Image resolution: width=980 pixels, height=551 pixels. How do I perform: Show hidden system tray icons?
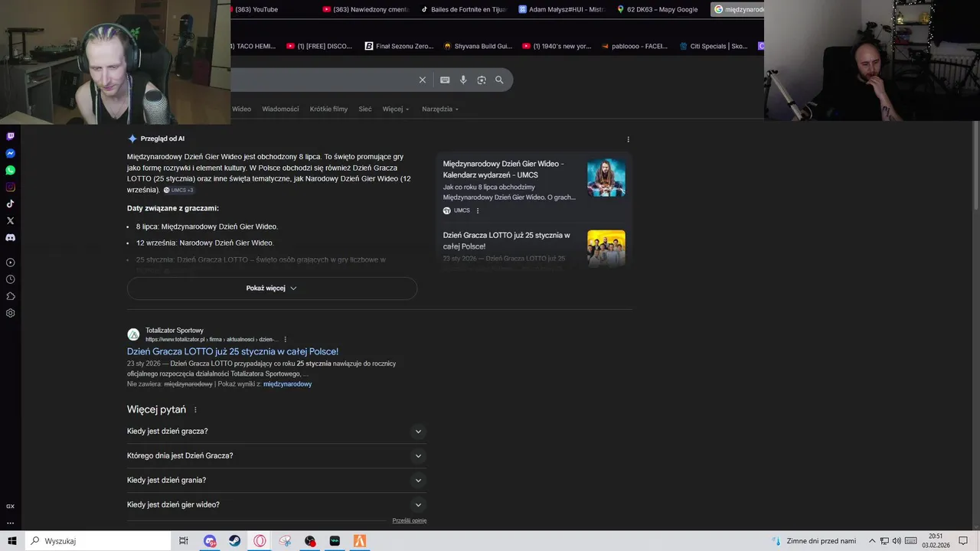871,541
